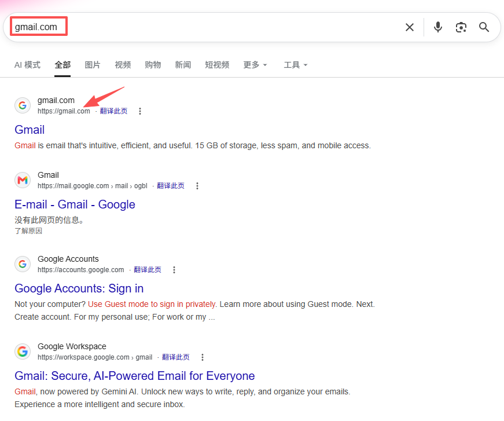Click 翻译此页 next to mail.google.com
Image resolution: width=504 pixels, height=421 pixels.
pyautogui.click(x=171, y=186)
